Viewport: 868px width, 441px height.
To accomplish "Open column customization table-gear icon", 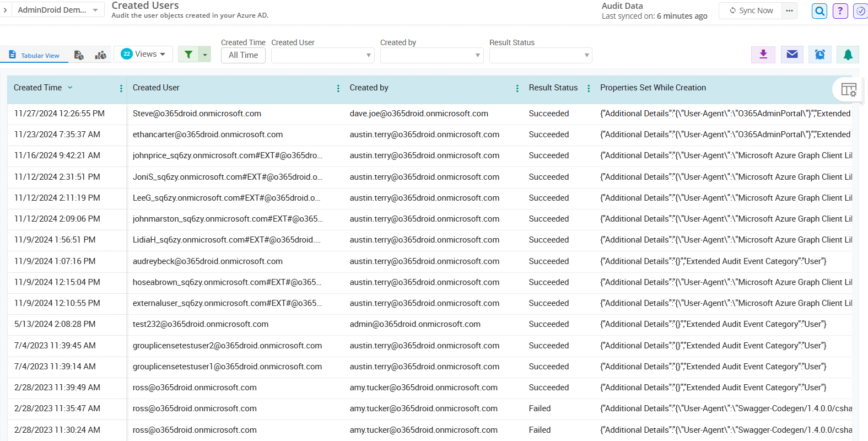I will click(x=848, y=89).
